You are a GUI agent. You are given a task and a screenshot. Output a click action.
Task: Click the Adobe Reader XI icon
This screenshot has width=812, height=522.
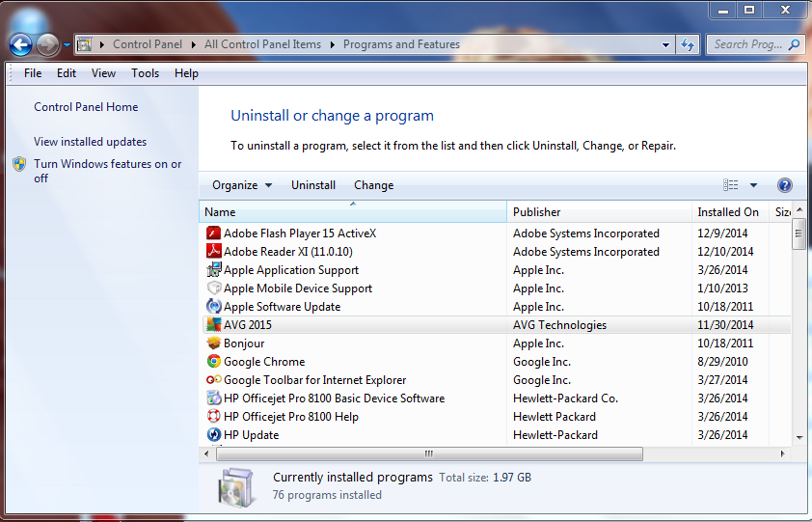[214, 252]
